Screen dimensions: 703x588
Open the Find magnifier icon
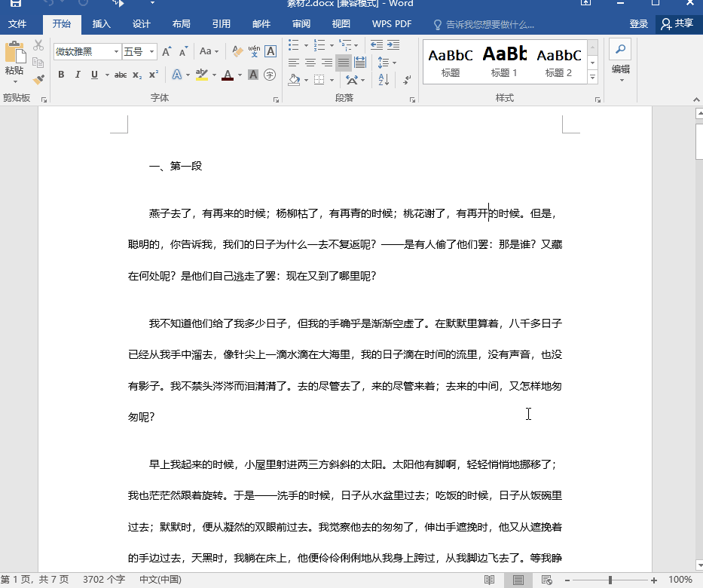coord(620,49)
